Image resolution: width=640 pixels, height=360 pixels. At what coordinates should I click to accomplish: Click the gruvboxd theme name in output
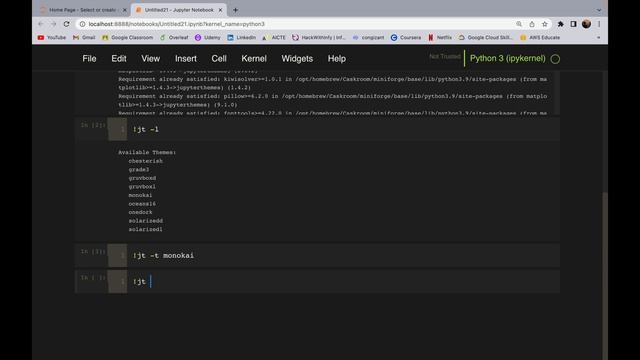click(x=142, y=178)
